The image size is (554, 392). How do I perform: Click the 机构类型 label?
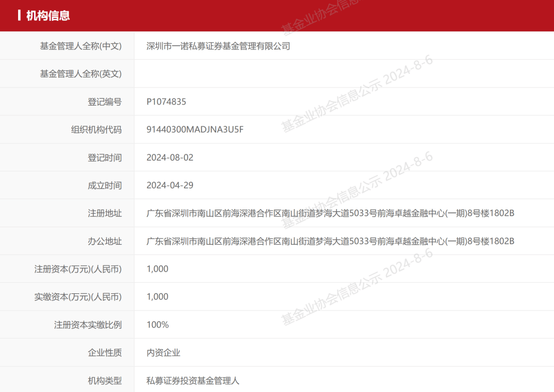coord(105,381)
